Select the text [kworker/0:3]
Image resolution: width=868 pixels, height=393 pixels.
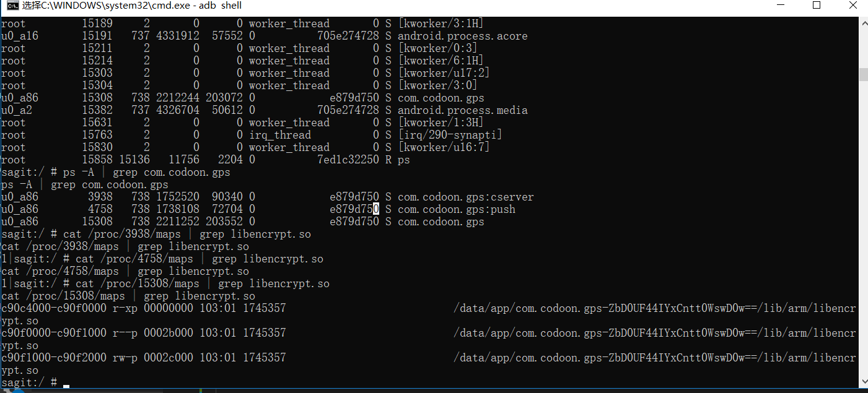[x=437, y=48]
